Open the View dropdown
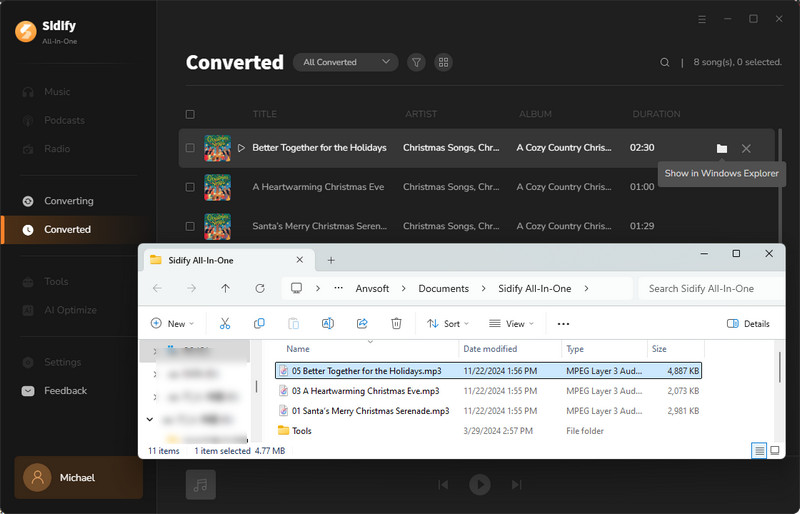 tap(511, 324)
